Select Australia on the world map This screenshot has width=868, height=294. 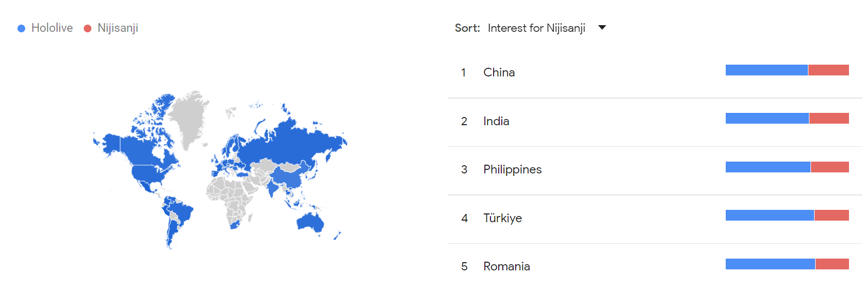pos(310,222)
